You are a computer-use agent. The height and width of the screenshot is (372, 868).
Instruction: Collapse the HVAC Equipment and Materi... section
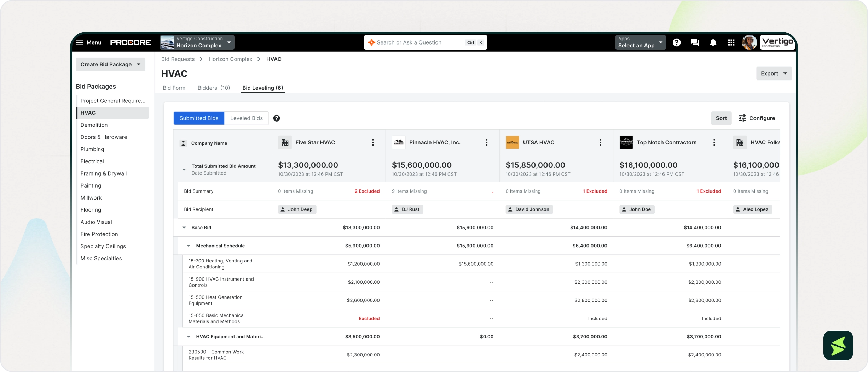point(189,337)
